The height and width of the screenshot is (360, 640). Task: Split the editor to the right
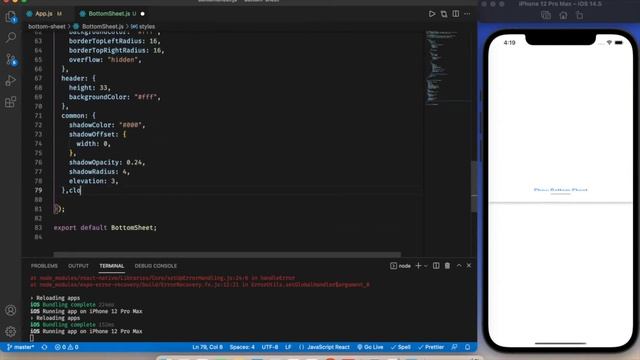coord(456,14)
